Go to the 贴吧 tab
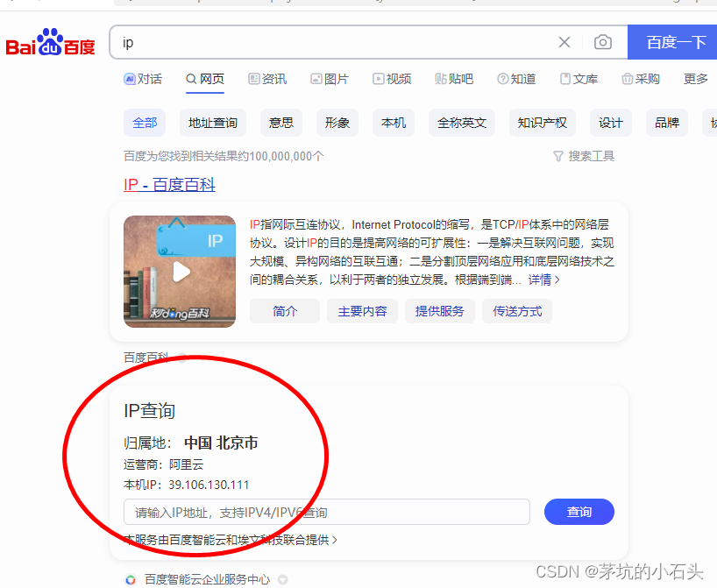The height and width of the screenshot is (588, 717). pos(454,79)
